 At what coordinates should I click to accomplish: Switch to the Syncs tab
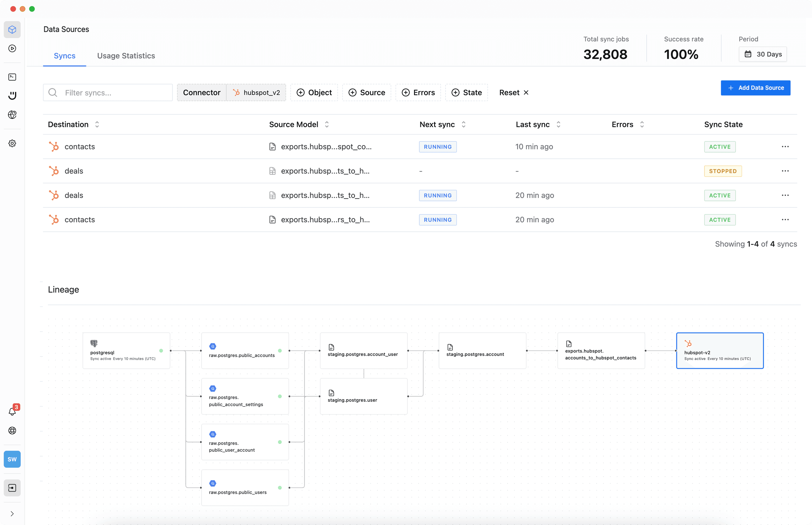pos(64,56)
